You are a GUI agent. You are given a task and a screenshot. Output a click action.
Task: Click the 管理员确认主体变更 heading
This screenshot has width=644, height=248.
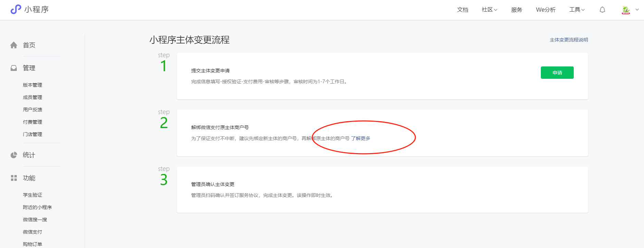[213, 184]
